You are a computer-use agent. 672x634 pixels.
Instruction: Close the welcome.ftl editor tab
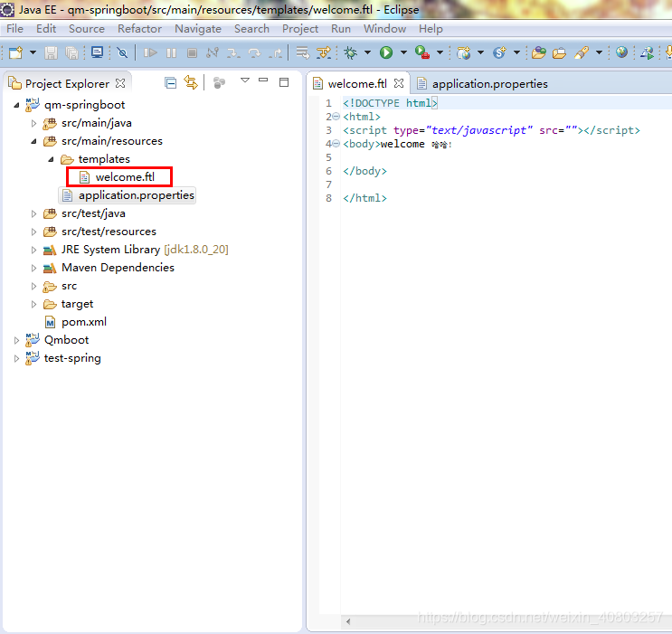click(x=399, y=83)
